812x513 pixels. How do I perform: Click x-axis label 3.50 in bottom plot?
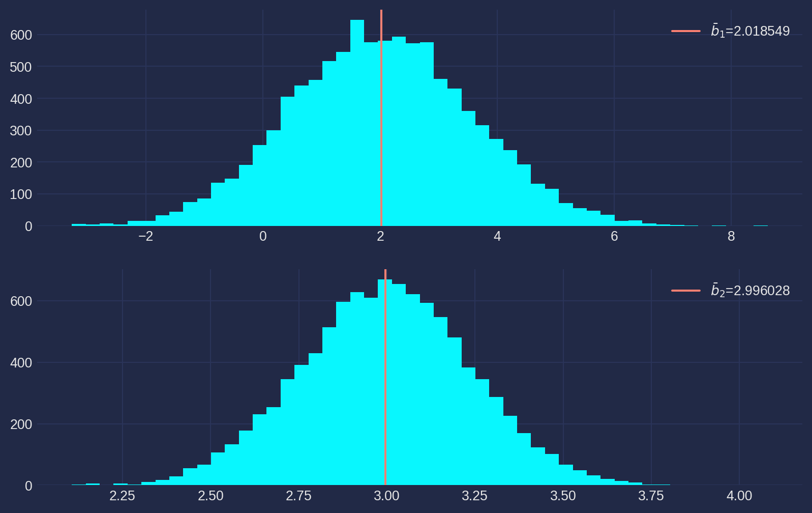563,496
